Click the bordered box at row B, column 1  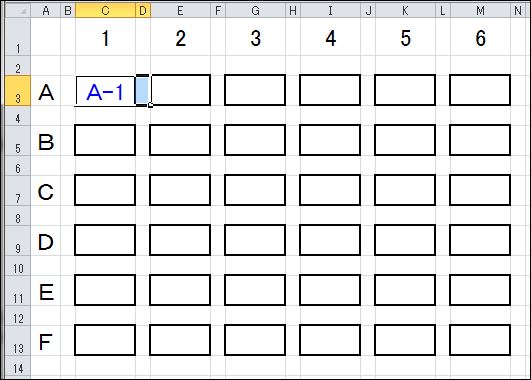105,140
